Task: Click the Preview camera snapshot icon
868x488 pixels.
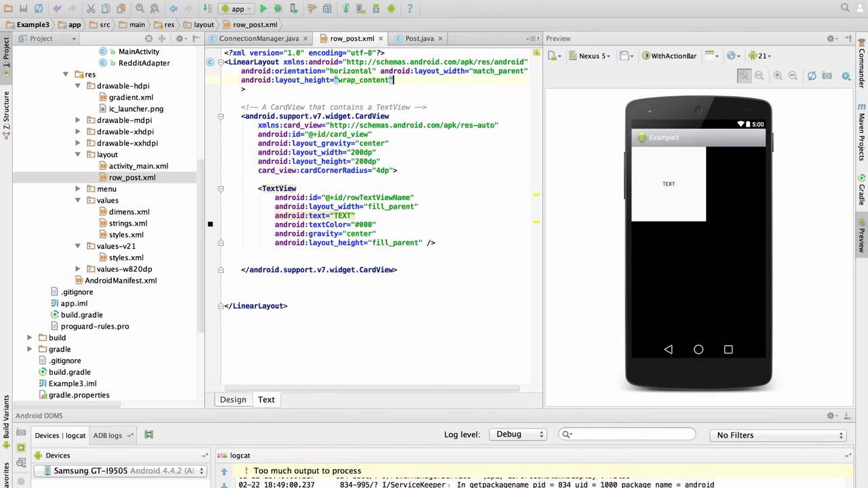Action: [828, 77]
